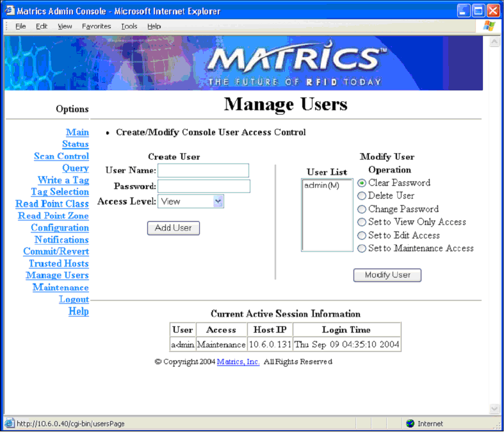
Task: Open the Commit/Revert link
Action: tap(56, 251)
